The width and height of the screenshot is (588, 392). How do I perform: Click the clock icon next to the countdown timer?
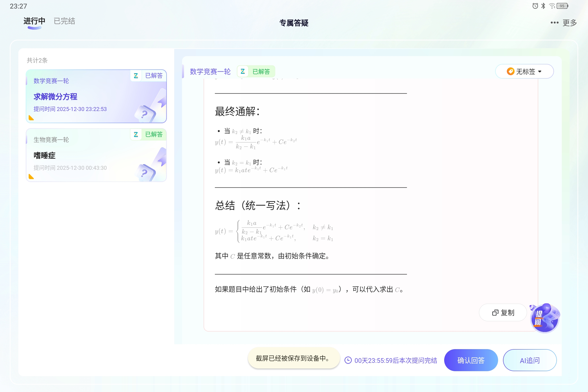click(x=348, y=360)
